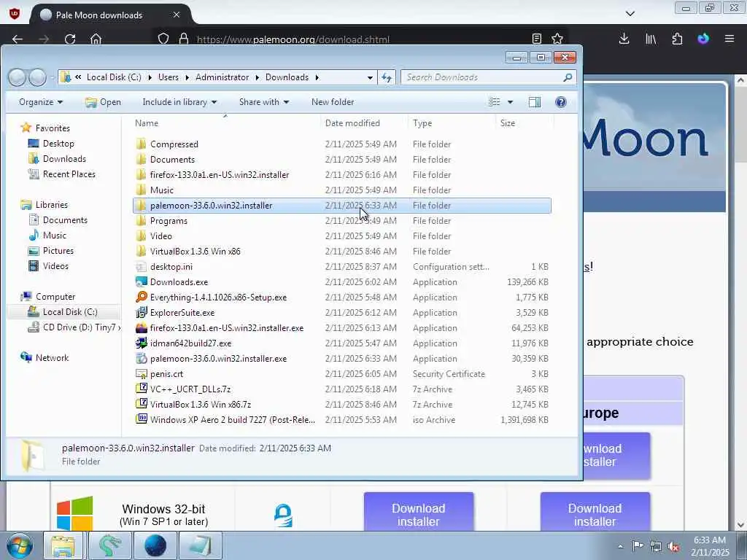Click Explorer back navigation button
Viewport: 747px width, 560px height.
(18, 77)
